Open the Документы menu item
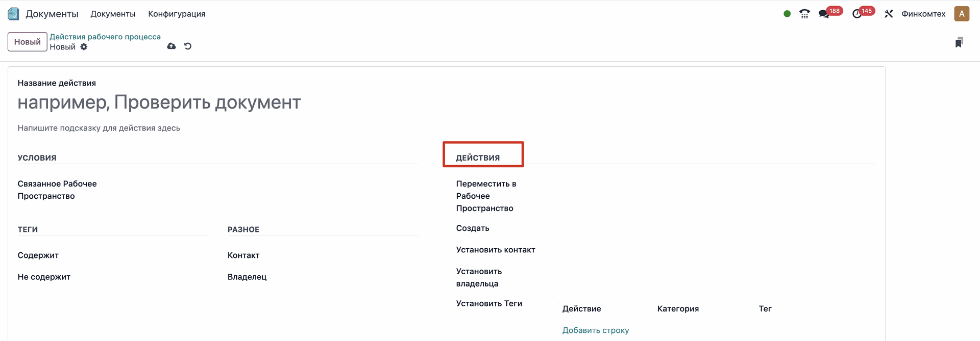This screenshot has height=341, width=980. pyautogui.click(x=113, y=14)
